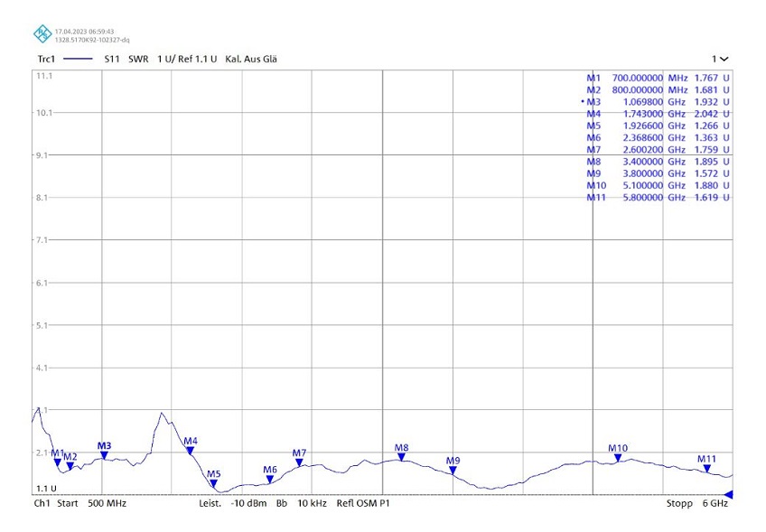Click the Start 500 MHz frequency field

[92, 503]
